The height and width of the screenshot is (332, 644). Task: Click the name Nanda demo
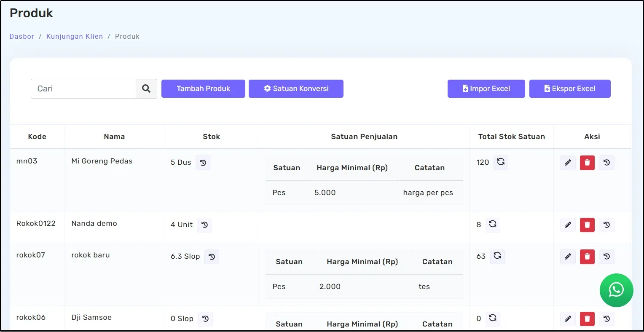94,223
